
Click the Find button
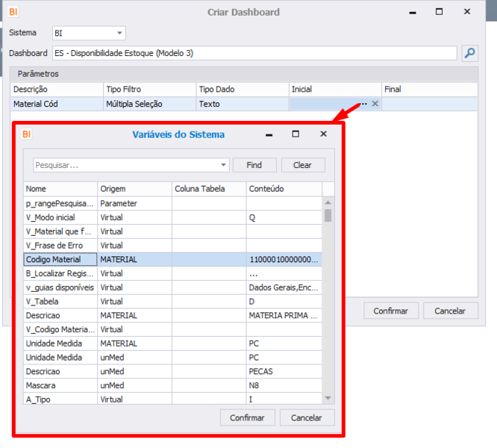tap(254, 165)
